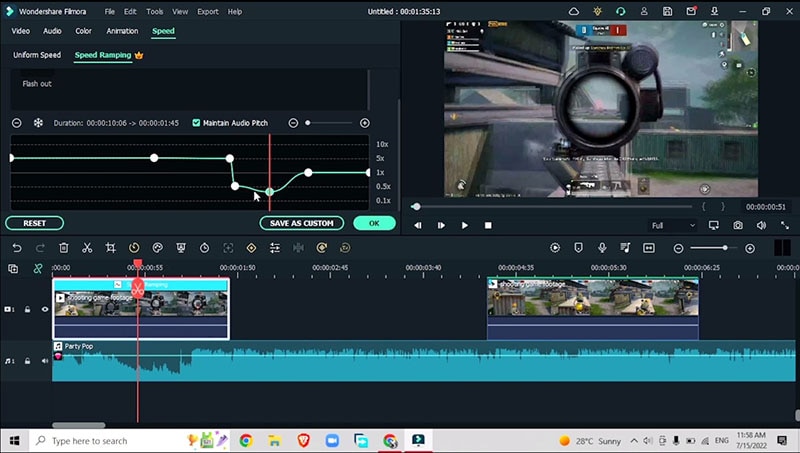Click the timeline zoom slider handle

coord(724,248)
